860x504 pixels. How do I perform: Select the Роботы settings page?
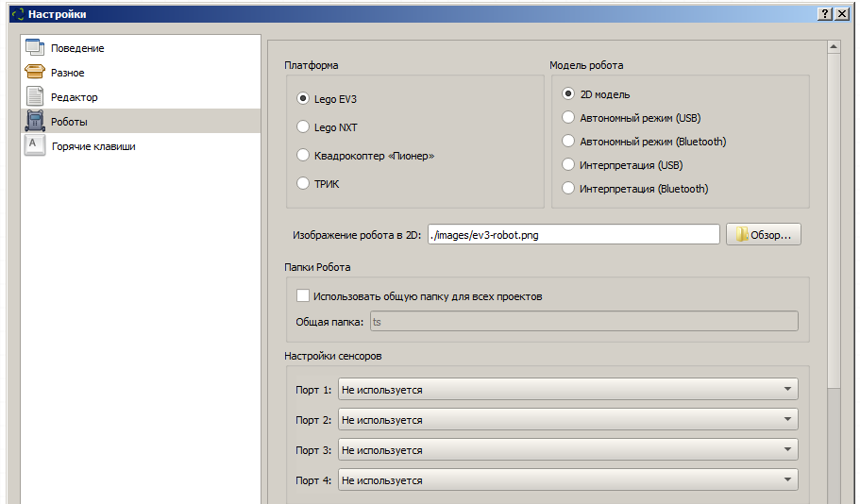[x=141, y=121]
